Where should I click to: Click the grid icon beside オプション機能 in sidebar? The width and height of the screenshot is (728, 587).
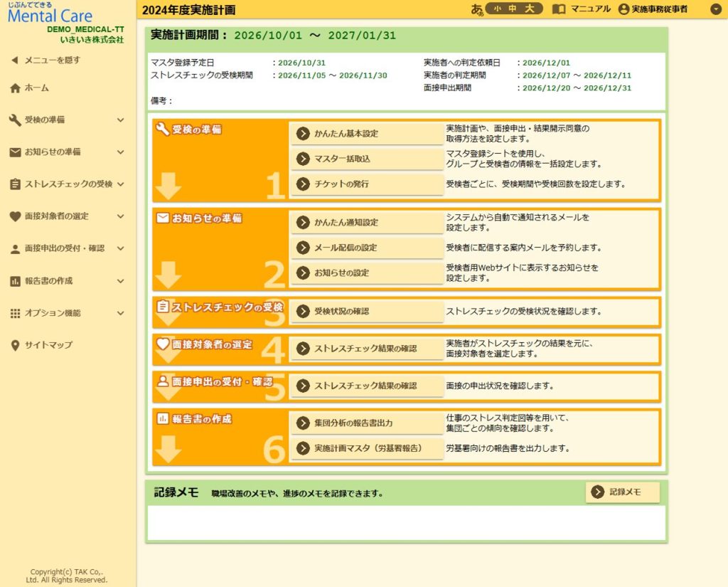(x=16, y=313)
